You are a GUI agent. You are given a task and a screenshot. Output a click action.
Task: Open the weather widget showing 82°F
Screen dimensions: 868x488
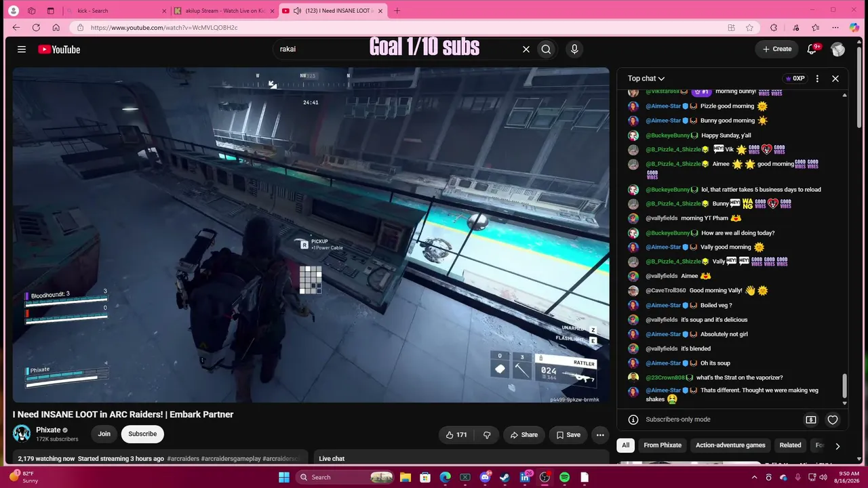click(x=22, y=477)
